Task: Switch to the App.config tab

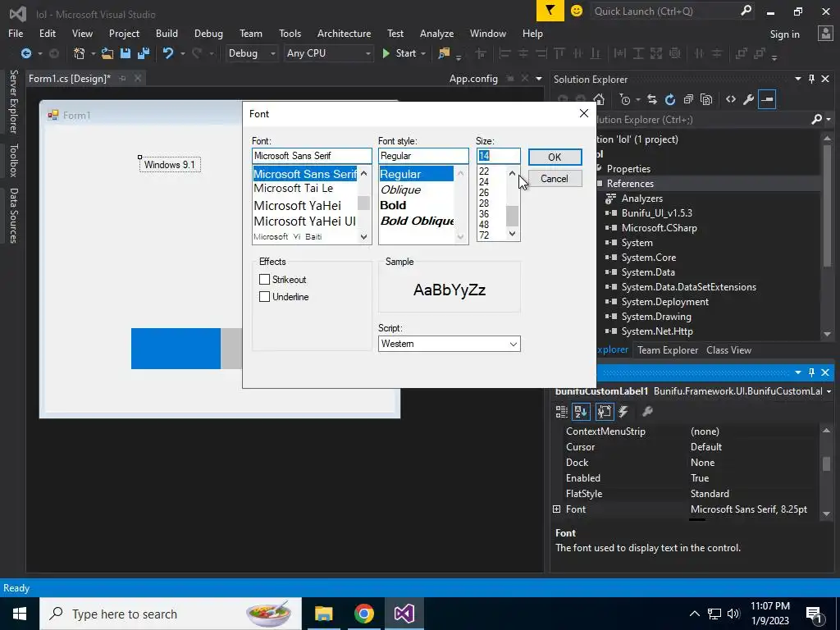Action: (473, 79)
